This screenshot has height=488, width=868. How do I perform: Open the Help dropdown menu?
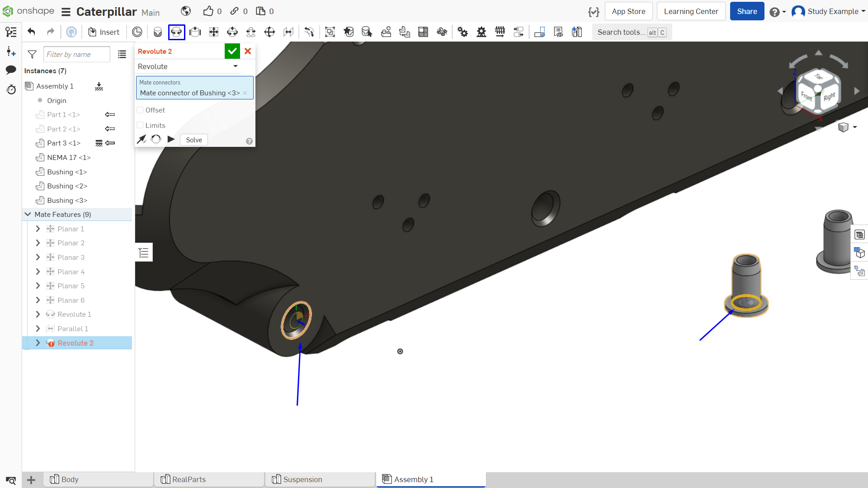pyautogui.click(x=778, y=12)
